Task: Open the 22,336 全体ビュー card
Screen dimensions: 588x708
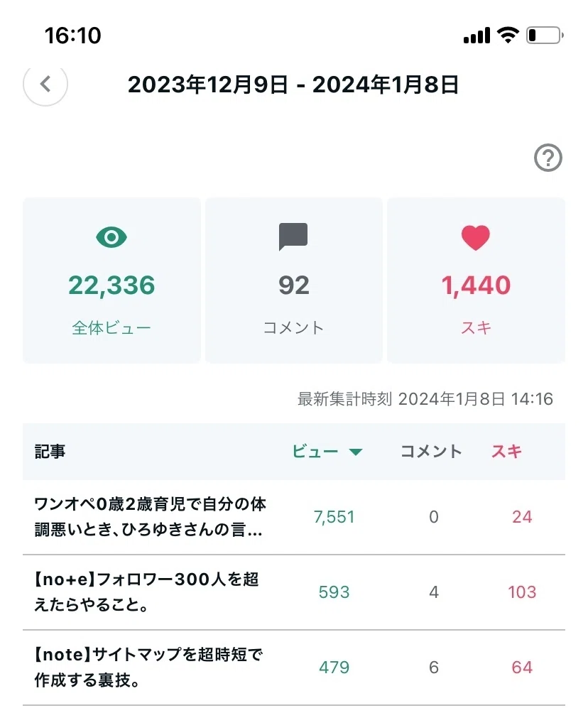Action: [x=111, y=281]
